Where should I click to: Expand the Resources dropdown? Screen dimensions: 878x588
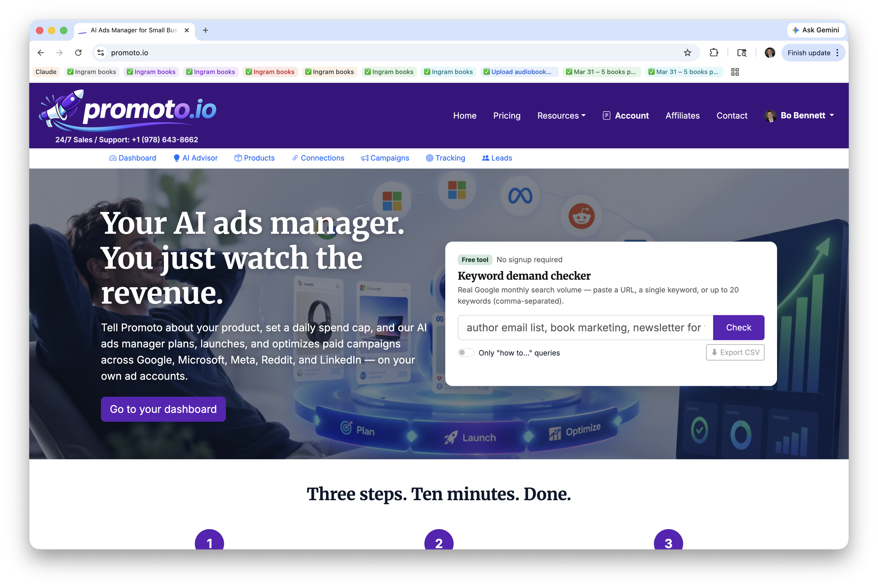click(562, 116)
